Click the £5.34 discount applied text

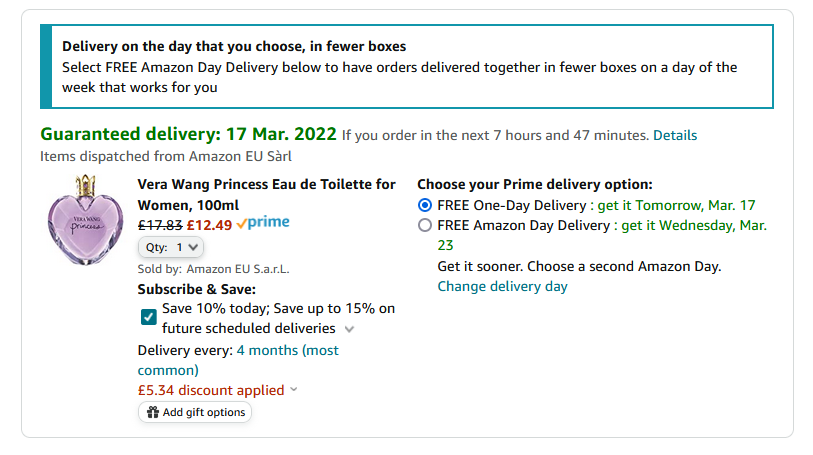[x=211, y=390]
